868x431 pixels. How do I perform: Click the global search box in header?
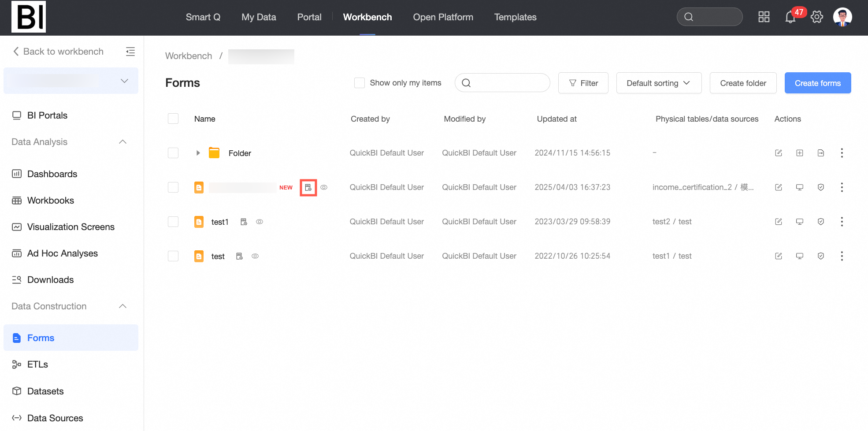tap(709, 17)
